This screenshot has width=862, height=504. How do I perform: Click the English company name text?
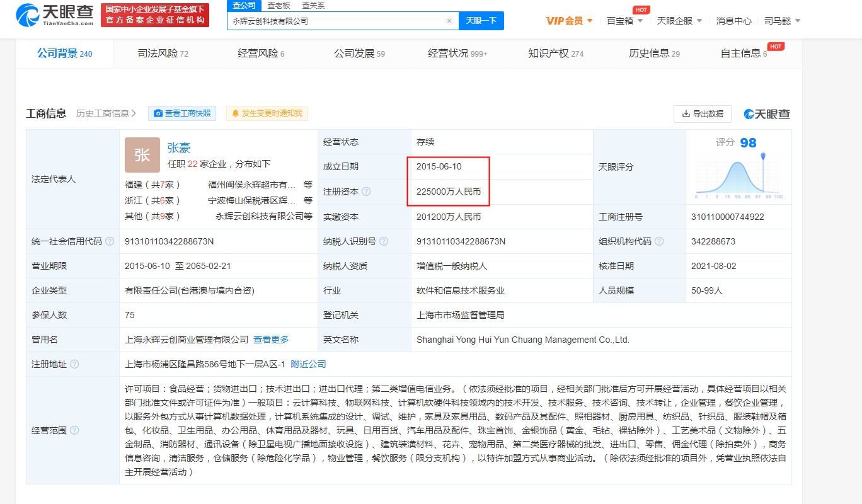(523, 340)
